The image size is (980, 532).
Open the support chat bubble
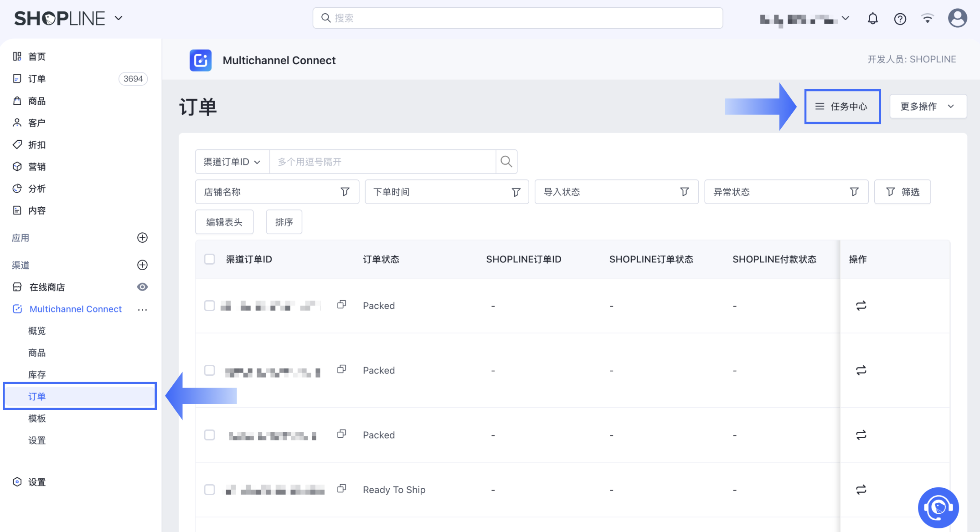pyautogui.click(x=939, y=507)
